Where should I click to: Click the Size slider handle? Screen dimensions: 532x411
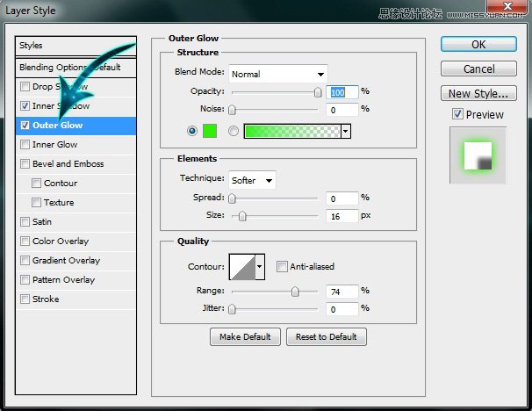coord(242,216)
